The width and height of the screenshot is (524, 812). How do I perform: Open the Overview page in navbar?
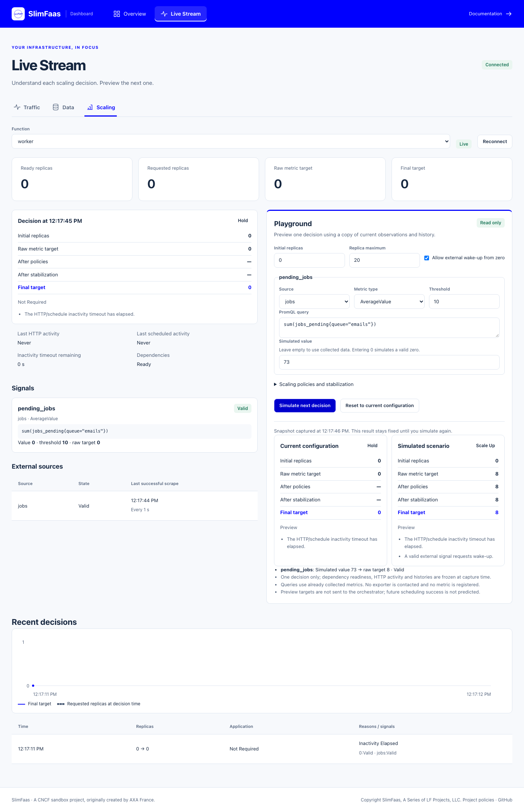pyautogui.click(x=130, y=14)
